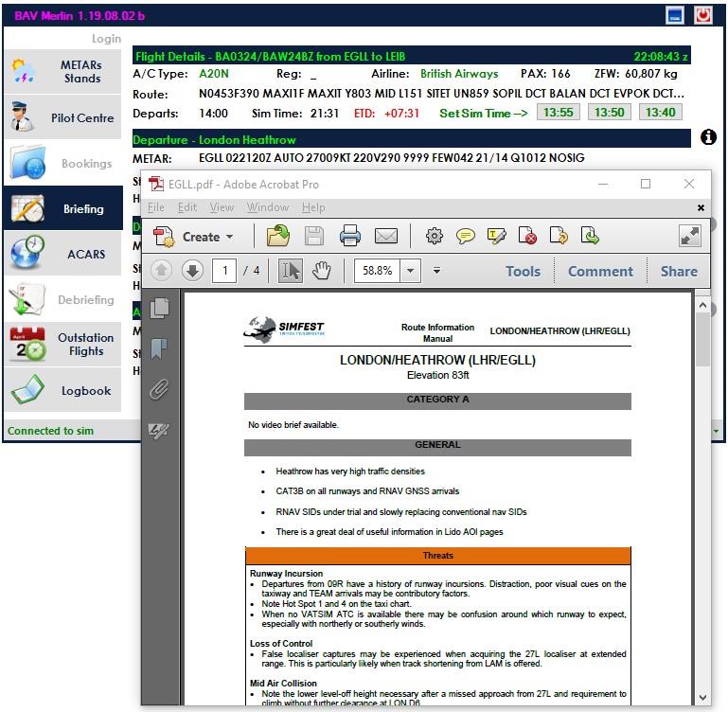728x712 pixels.
Task: Expand the toolbar customize arrow
Action: [x=436, y=270]
